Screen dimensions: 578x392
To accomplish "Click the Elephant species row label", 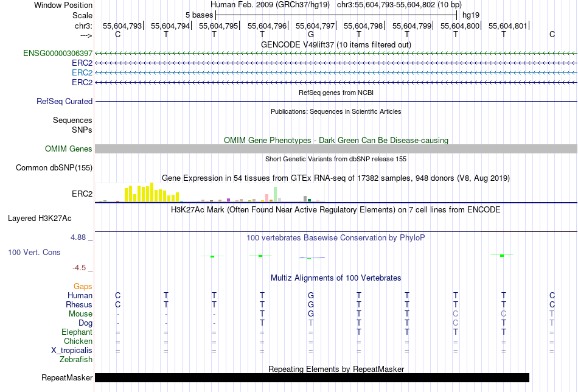I will [x=77, y=332].
